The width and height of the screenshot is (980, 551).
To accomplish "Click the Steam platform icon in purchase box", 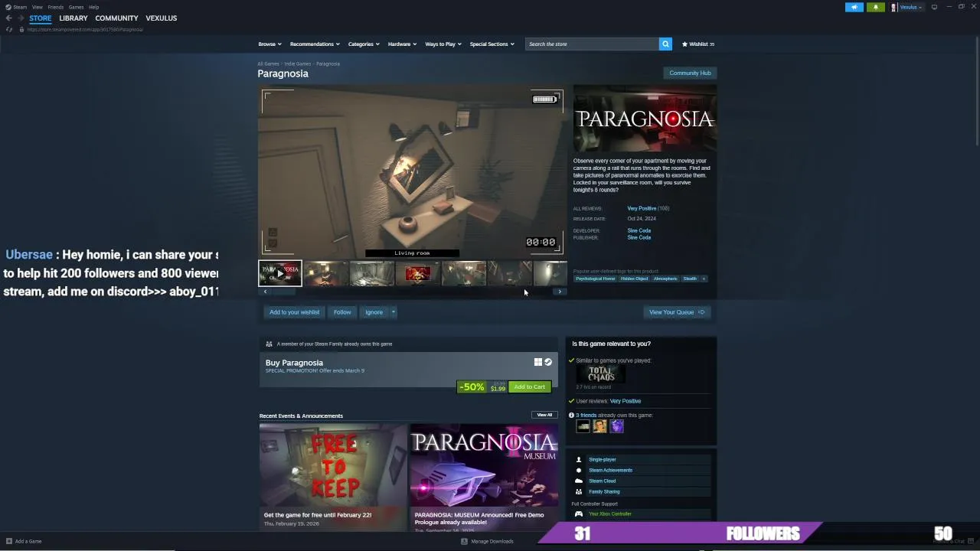I will coord(548,362).
